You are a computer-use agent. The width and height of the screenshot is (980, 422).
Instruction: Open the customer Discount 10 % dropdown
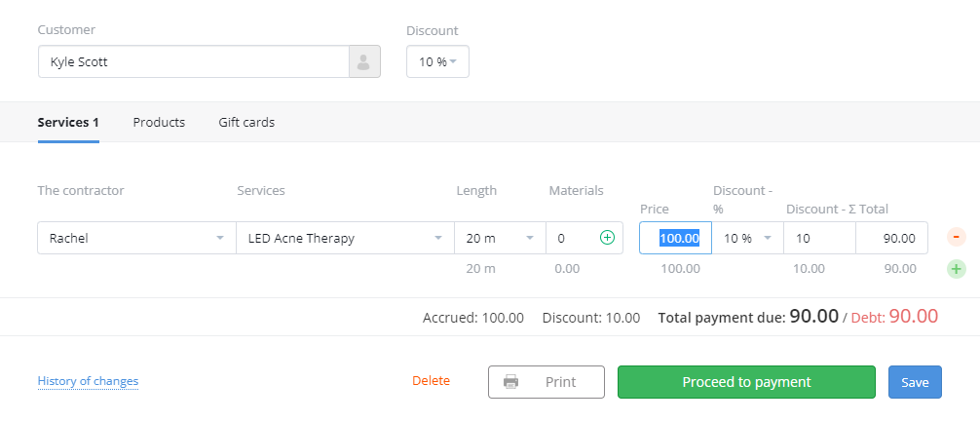pos(437,62)
